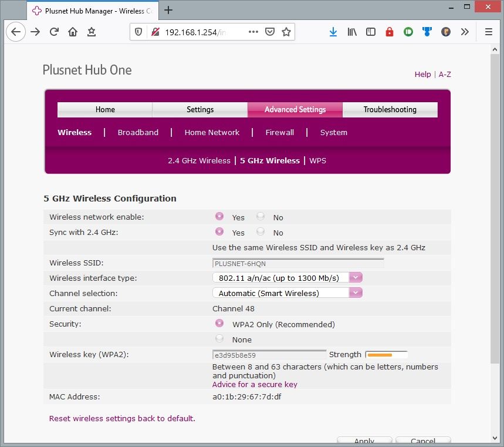Open the 2.4 GHz Wireless sub-tab
The height and width of the screenshot is (447, 504).
[x=199, y=160]
